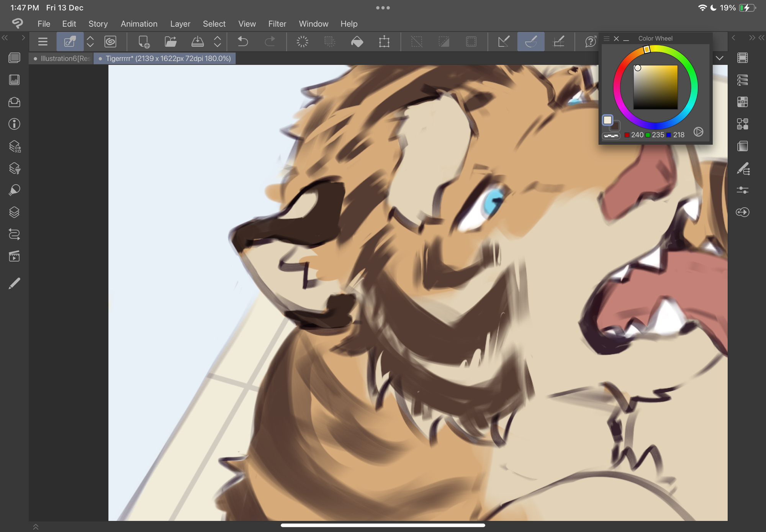Toggle the Snap to Grid icon
The height and width of the screenshot is (532, 766).
tap(559, 41)
